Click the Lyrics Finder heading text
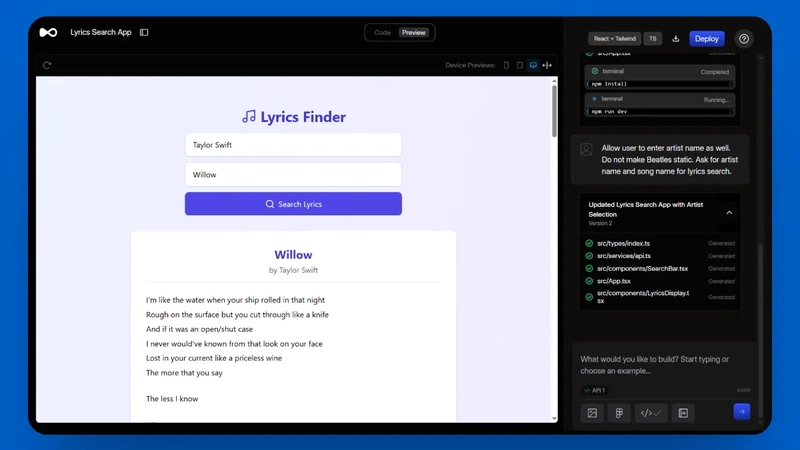 pyautogui.click(x=303, y=117)
